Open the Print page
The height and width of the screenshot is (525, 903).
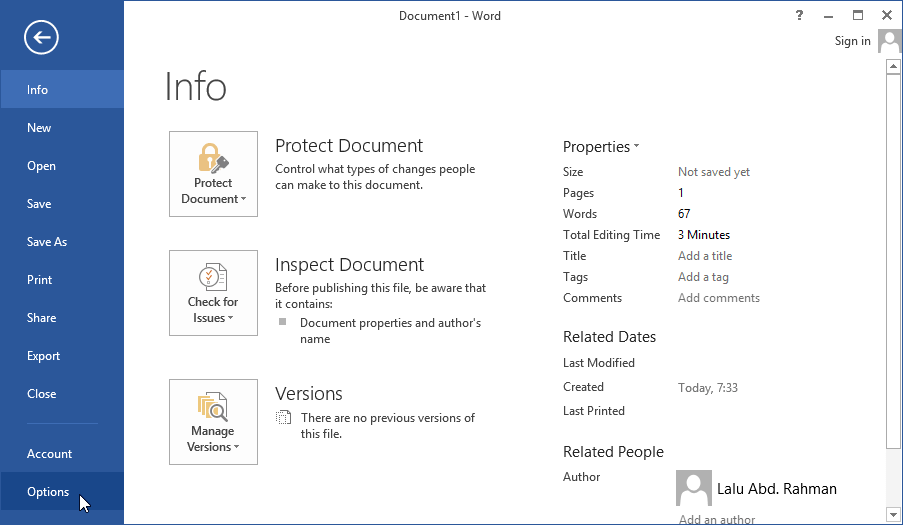click(x=62, y=279)
